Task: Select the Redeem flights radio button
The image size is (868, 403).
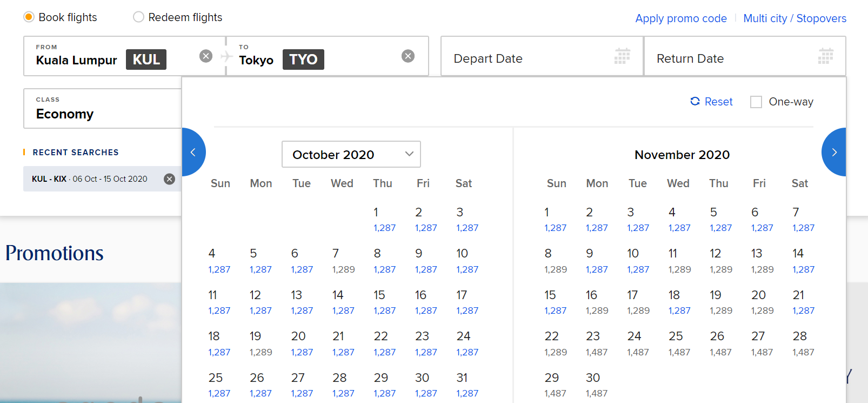Action: tap(138, 17)
